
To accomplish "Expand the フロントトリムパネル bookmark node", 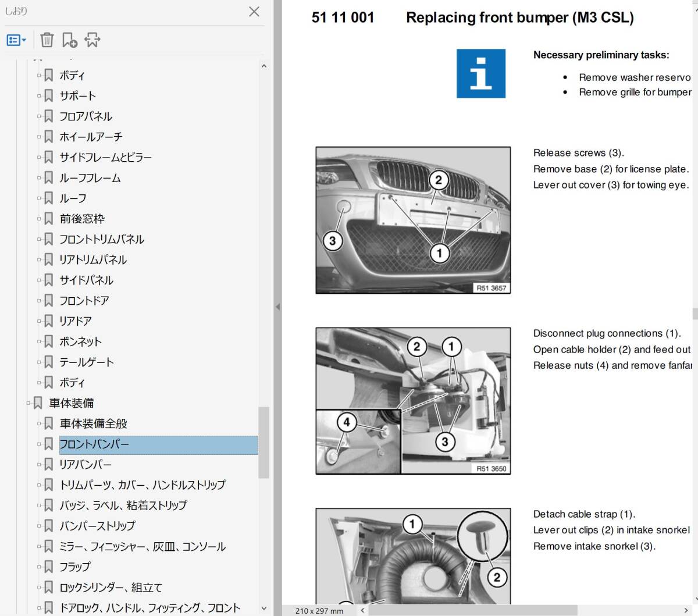I will tap(39, 239).
